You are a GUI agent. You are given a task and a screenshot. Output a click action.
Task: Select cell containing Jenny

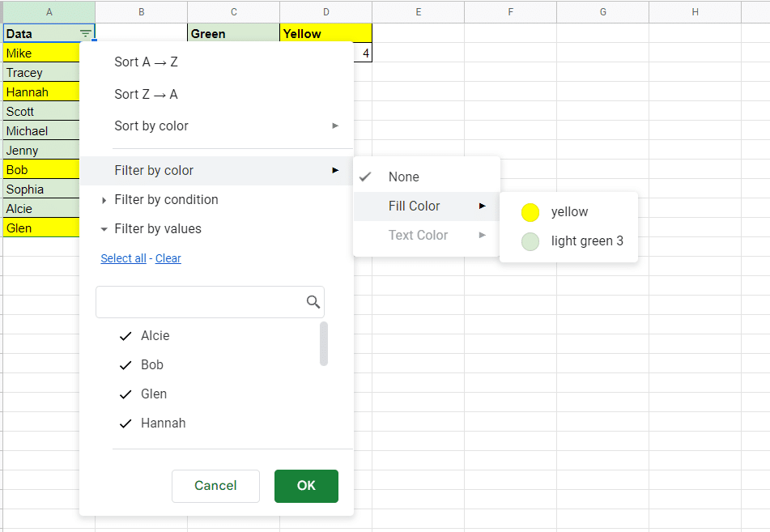[41, 151]
